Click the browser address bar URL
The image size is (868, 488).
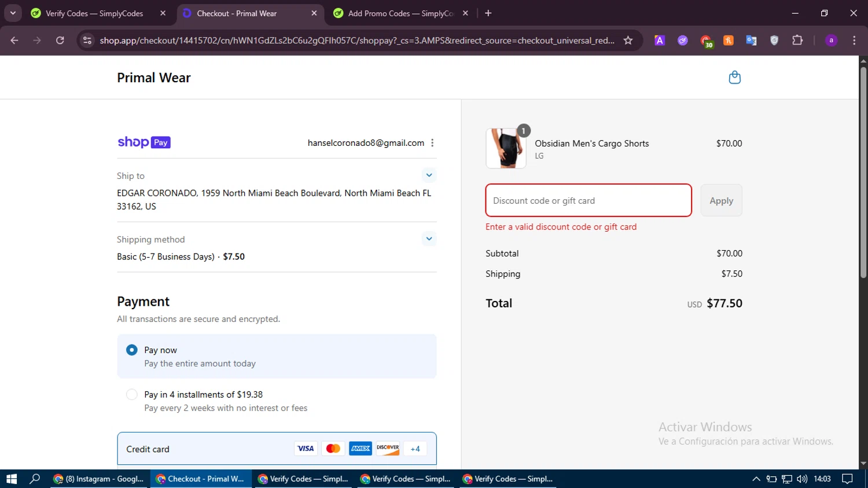tap(357, 41)
